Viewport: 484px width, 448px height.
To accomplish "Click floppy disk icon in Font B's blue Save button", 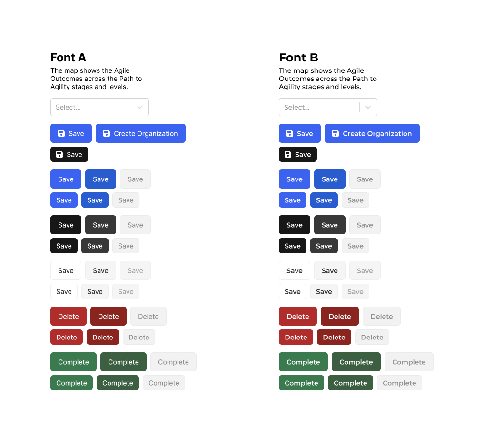I will [290, 134].
